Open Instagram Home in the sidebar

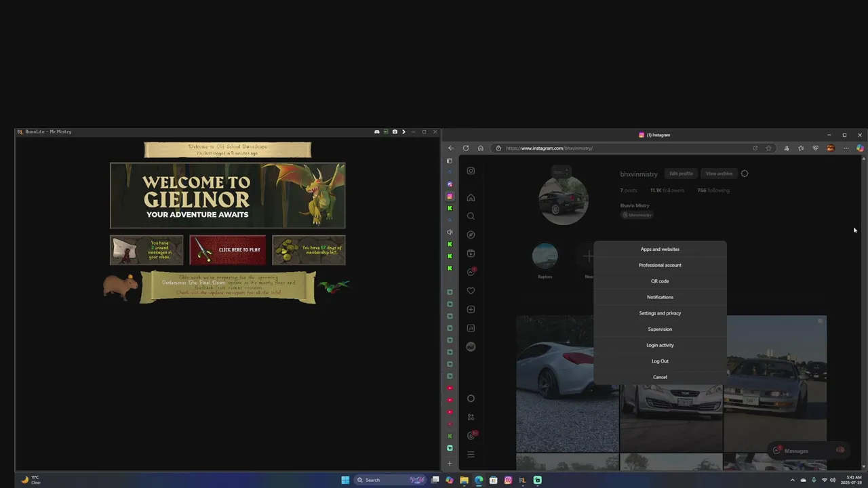click(x=471, y=198)
